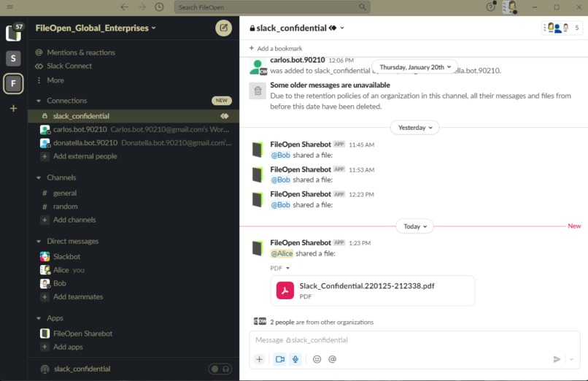This screenshot has width=588, height=381.
Task: Click the attach plus icon in composer
Action: (259, 359)
